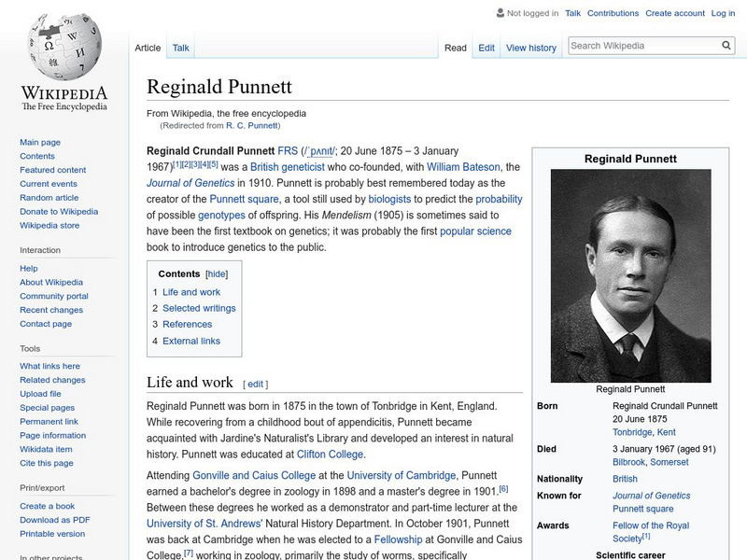
Task: Open Recent changes link
Action: (51, 310)
